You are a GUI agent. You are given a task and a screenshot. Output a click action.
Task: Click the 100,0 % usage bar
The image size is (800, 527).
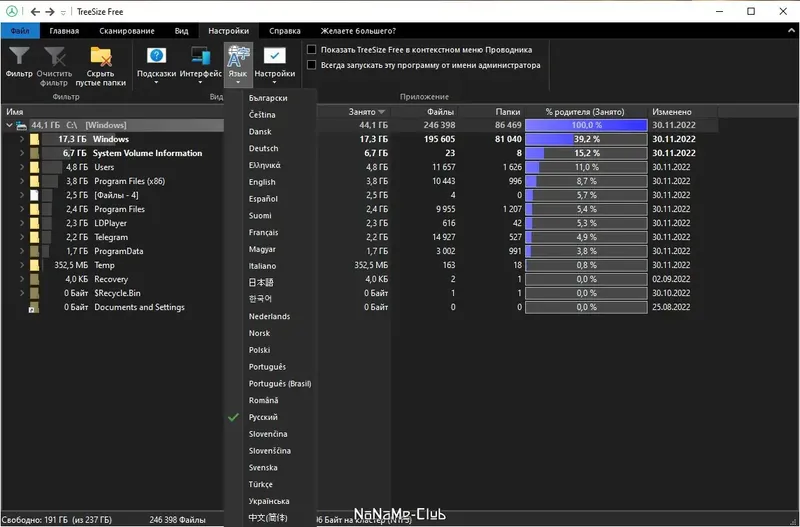[586, 125]
